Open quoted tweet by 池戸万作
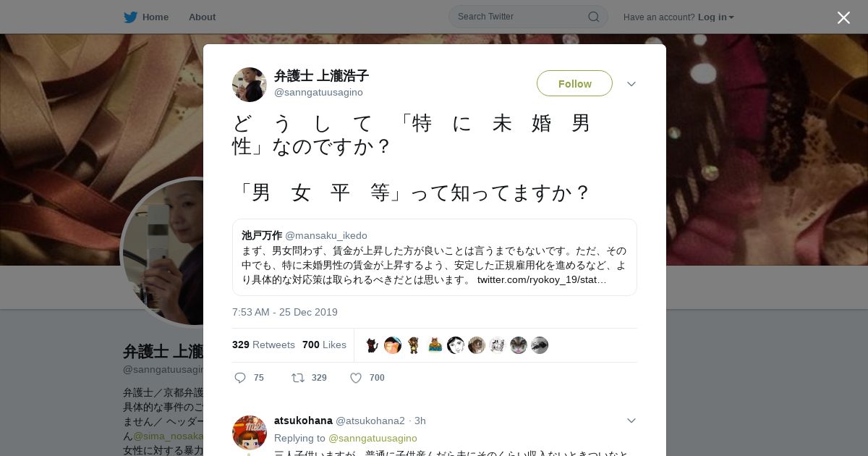 coord(435,257)
